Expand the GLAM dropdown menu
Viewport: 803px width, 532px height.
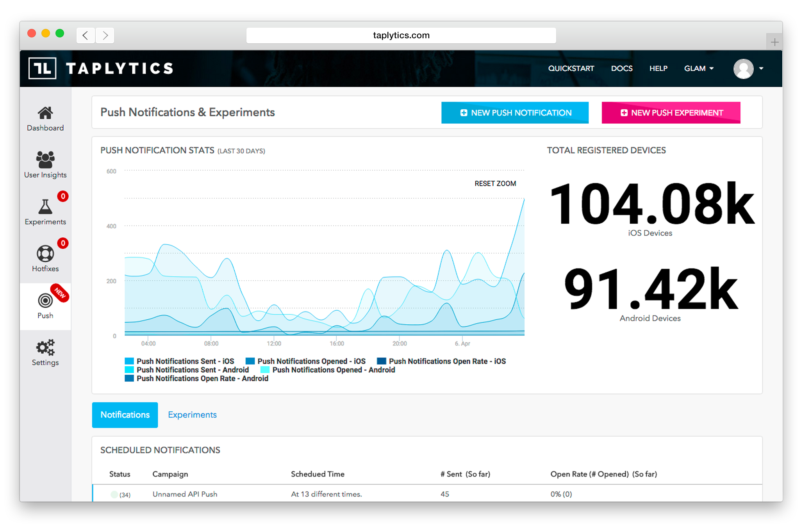[698, 68]
